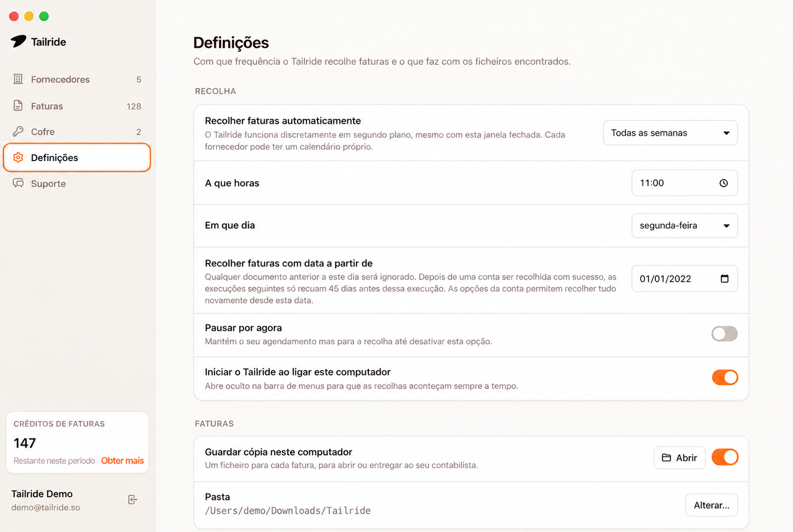793x532 pixels.
Task: Click the 01/01/2022 date input field
Action: 684,279
